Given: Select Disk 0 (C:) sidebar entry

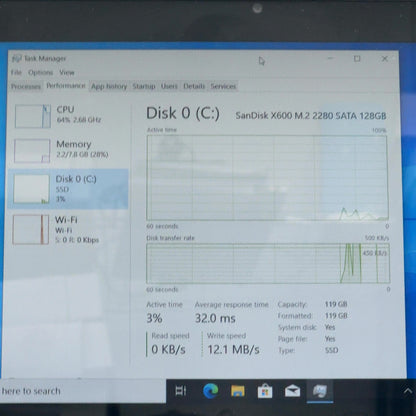Looking at the screenshot, I should point(68,189).
